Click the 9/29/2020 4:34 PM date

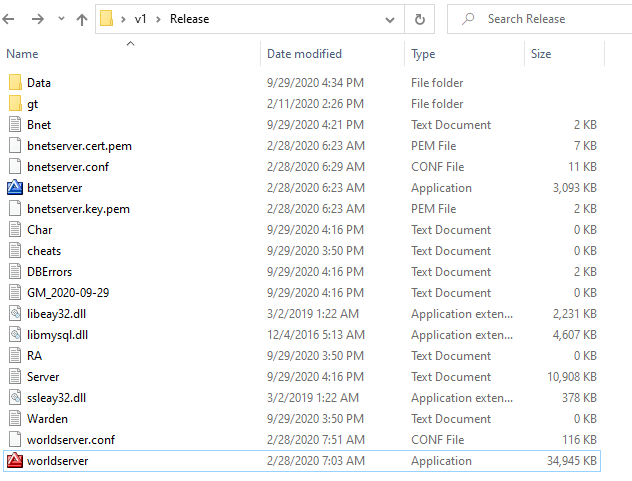click(x=315, y=83)
